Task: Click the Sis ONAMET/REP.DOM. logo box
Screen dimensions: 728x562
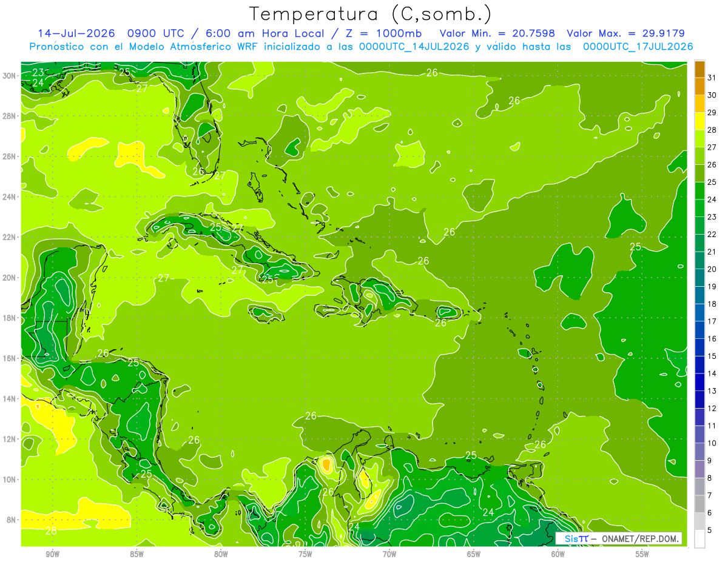Action: pyautogui.click(x=619, y=538)
